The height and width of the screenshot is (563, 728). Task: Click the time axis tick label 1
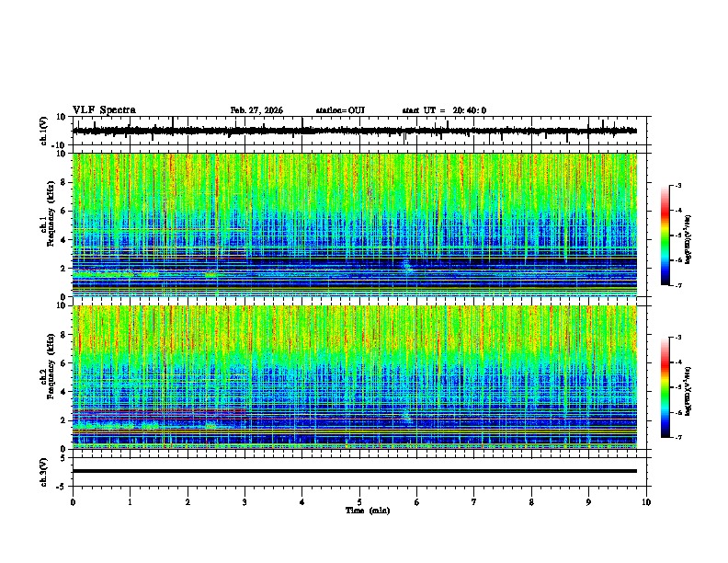[x=130, y=502]
